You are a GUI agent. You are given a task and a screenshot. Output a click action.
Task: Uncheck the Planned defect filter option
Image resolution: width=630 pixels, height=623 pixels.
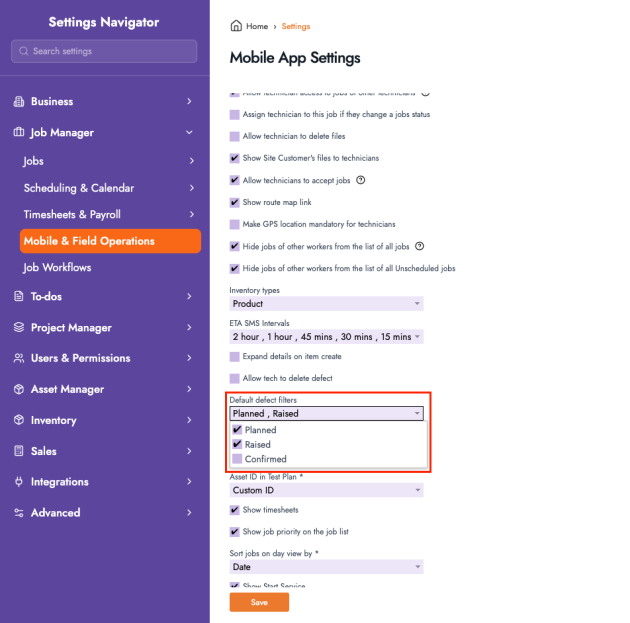[236, 430]
